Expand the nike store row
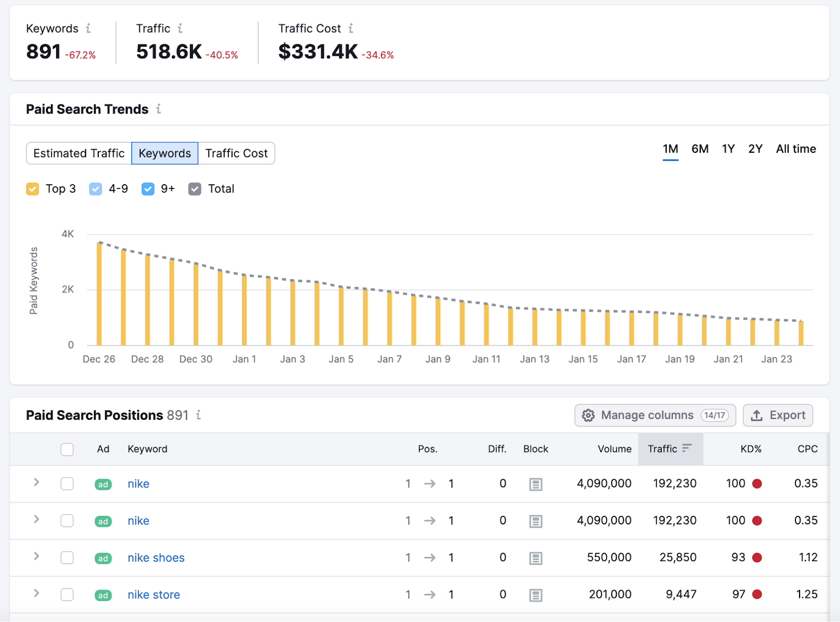The width and height of the screenshot is (840, 622). click(x=36, y=594)
